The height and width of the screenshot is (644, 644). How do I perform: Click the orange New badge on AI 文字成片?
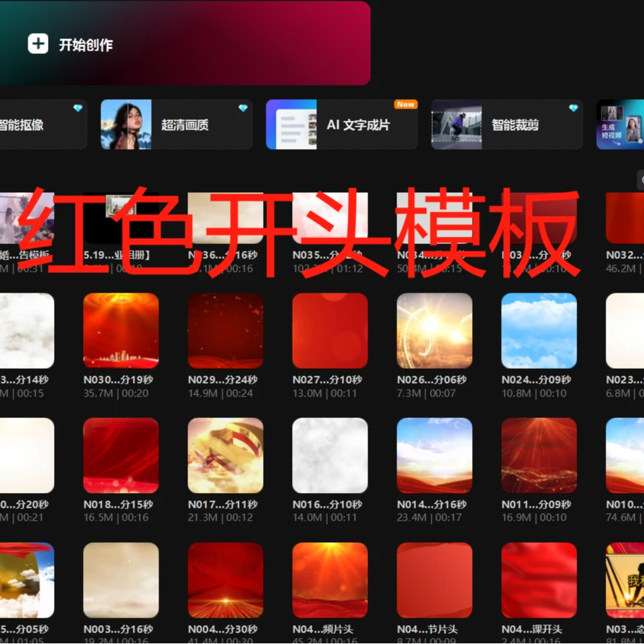[405, 105]
